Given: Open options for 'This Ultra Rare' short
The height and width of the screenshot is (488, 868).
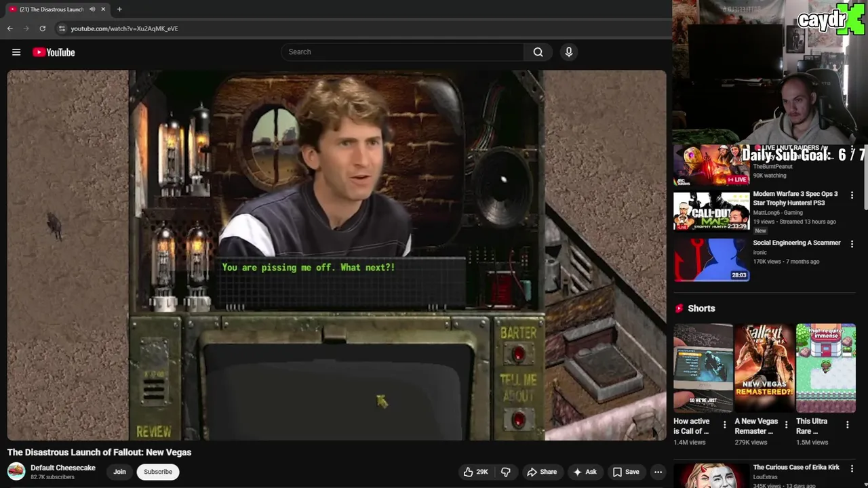Looking at the screenshot, I should [x=847, y=425].
